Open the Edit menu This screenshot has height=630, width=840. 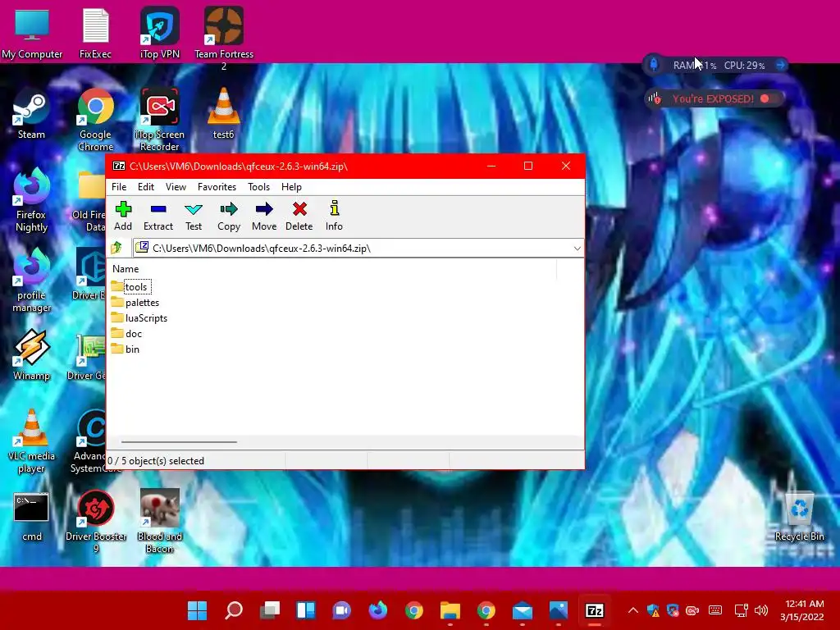coord(146,187)
